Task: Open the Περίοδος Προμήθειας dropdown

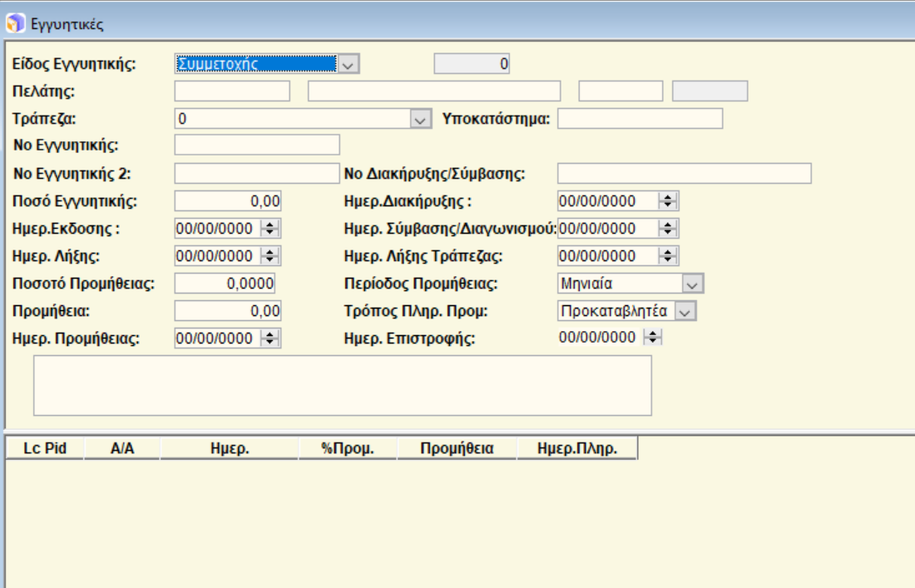Action: click(692, 284)
